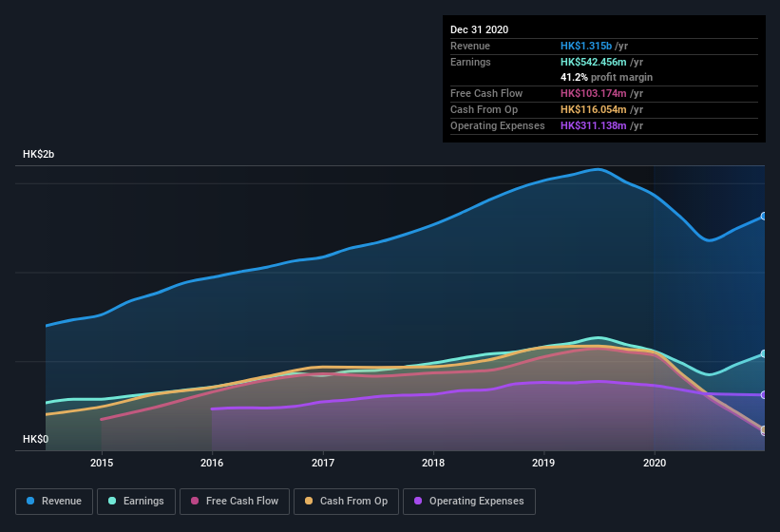This screenshot has height=532, width=780.
Task: Click the HK$2b y-axis label
Action: [x=38, y=154]
